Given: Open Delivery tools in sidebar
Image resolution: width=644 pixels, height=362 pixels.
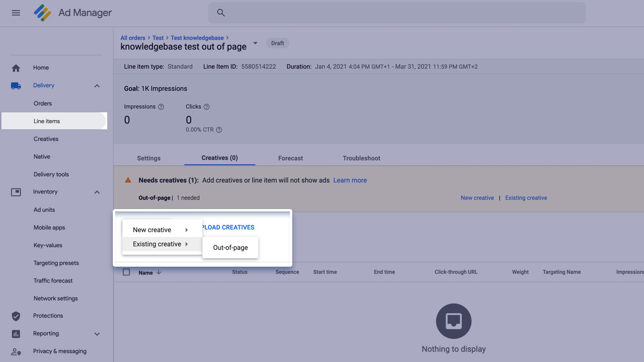Looking at the screenshot, I should [x=51, y=174].
